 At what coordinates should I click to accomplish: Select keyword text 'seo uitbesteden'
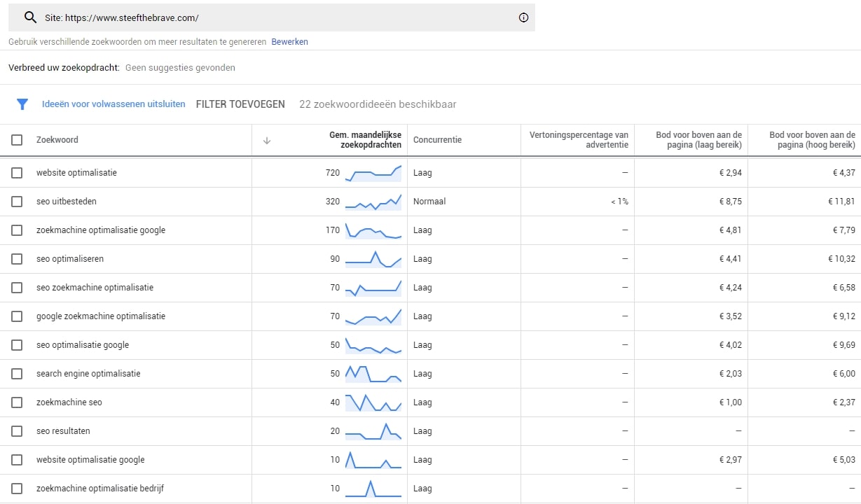pos(67,202)
